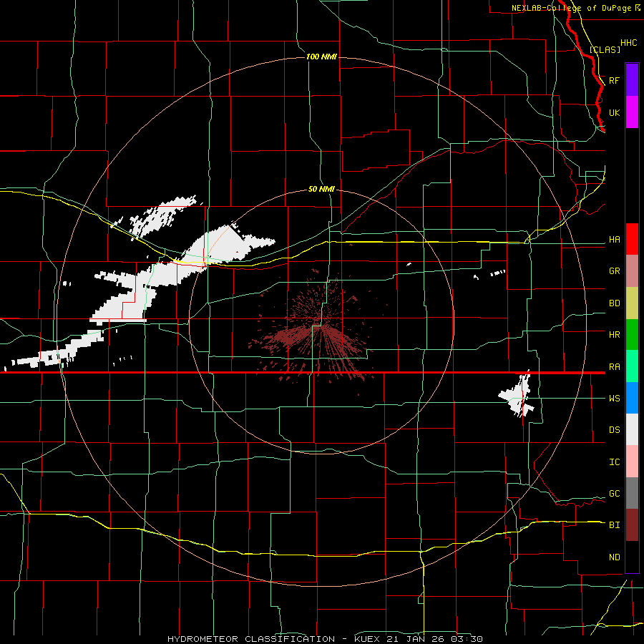Screen dimensions: 644x644
Task: Click the HA red legend swatch
Action: (632, 239)
